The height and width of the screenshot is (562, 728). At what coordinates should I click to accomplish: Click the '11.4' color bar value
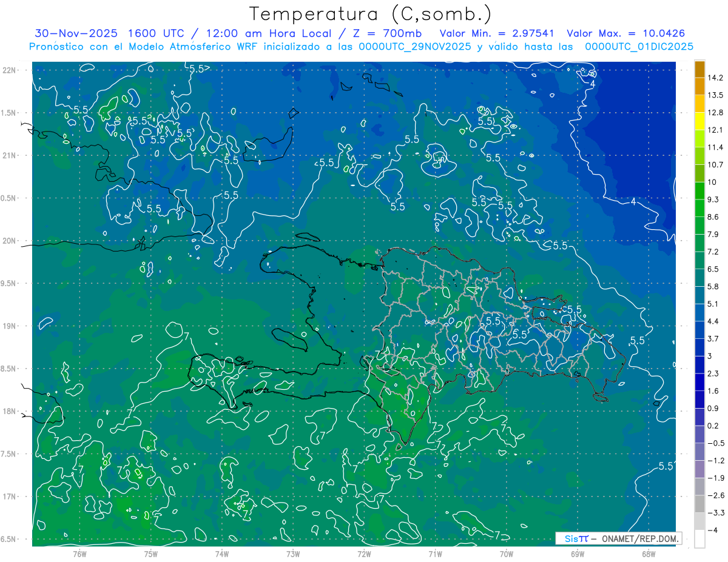click(715, 147)
